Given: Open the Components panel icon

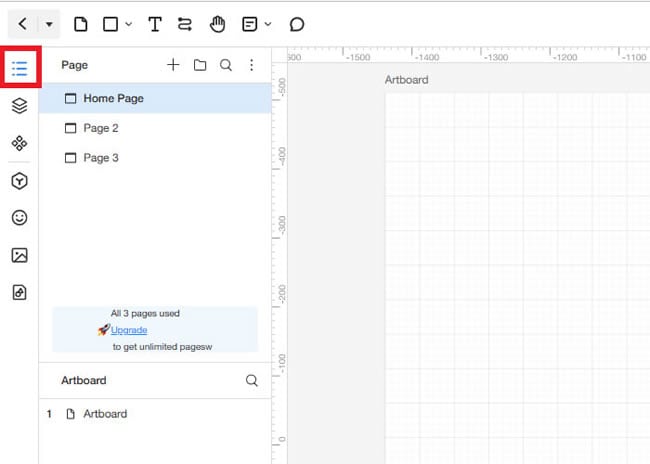Looking at the screenshot, I should coord(19,143).
